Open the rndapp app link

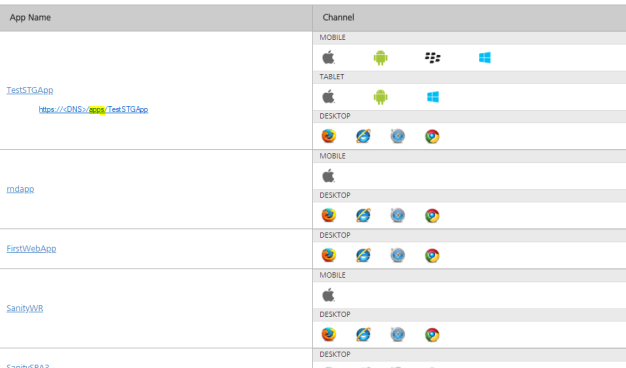(x=20, y=189)
